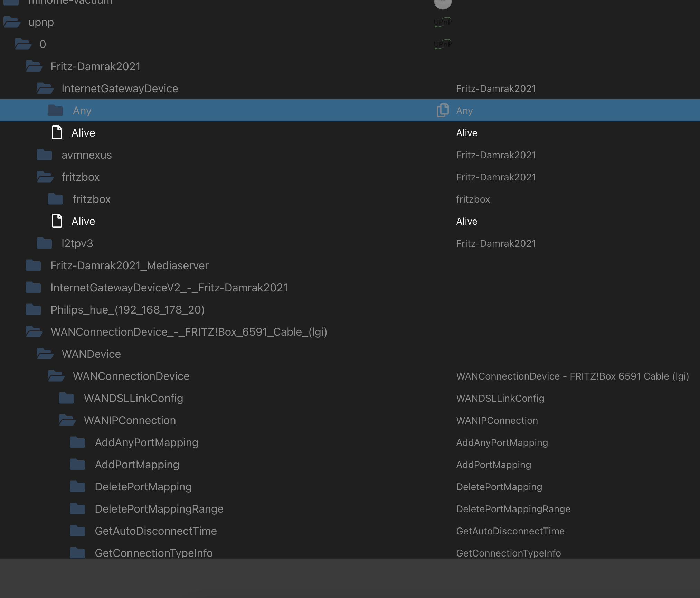Click the UPnP logo in the upnp row
The image size is (700, 598).
443,22
